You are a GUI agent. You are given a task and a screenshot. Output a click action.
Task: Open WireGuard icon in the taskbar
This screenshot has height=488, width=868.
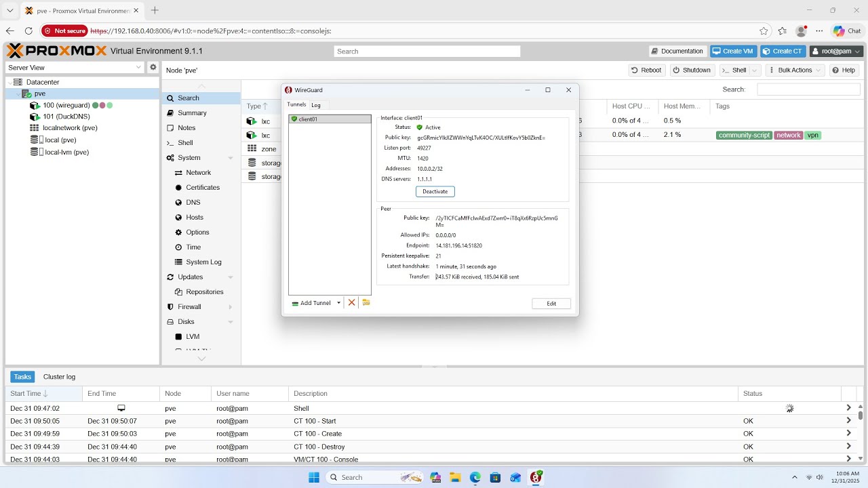536,477
